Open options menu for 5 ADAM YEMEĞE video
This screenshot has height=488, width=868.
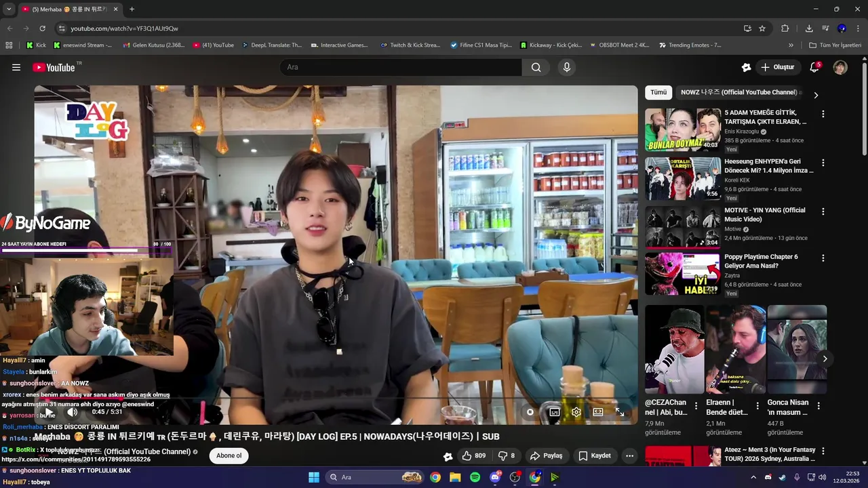click(x=823, y=115)
